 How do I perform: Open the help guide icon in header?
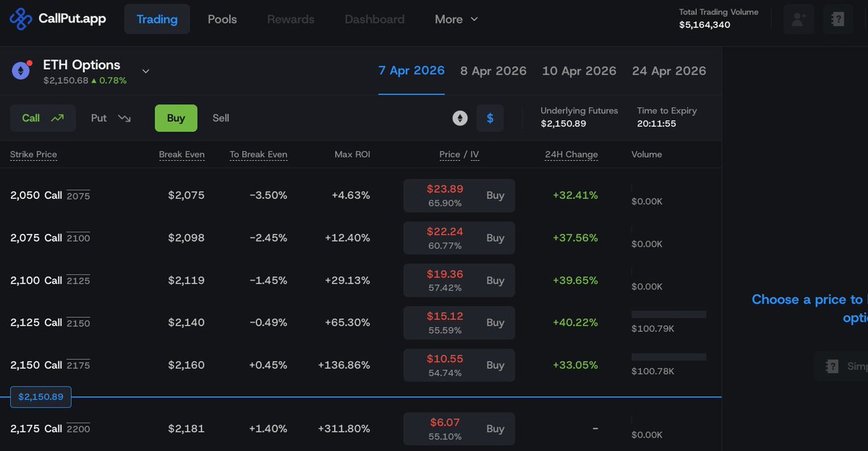click(x=838, y=20)
